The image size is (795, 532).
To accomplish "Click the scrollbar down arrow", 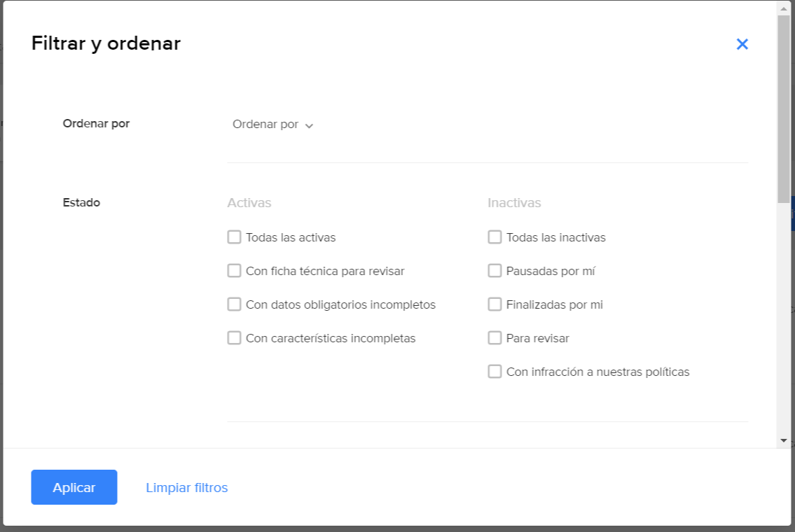I will pos(783,441).
